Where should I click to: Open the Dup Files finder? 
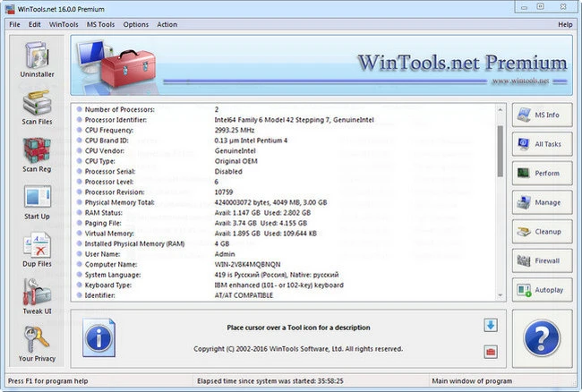[35, 251]
